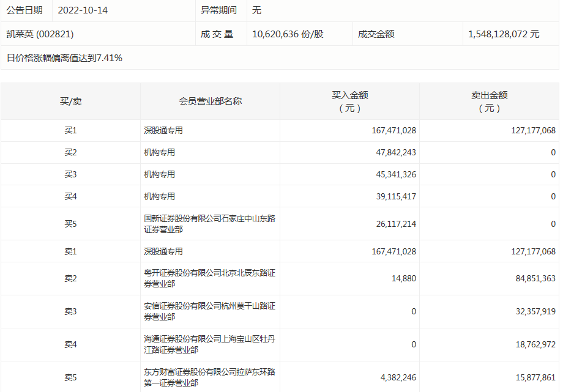This screenshot has width=563, height=392.
Task: Click 机构专用 in the 买4 row
Action: [x=160, y=196]
